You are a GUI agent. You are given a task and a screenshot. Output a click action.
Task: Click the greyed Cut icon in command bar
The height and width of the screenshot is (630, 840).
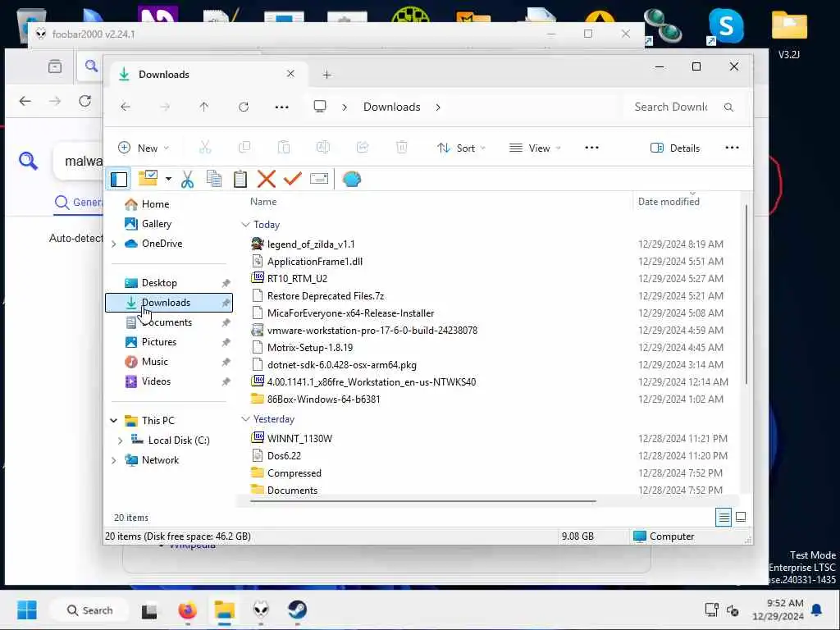click(204, 148)
